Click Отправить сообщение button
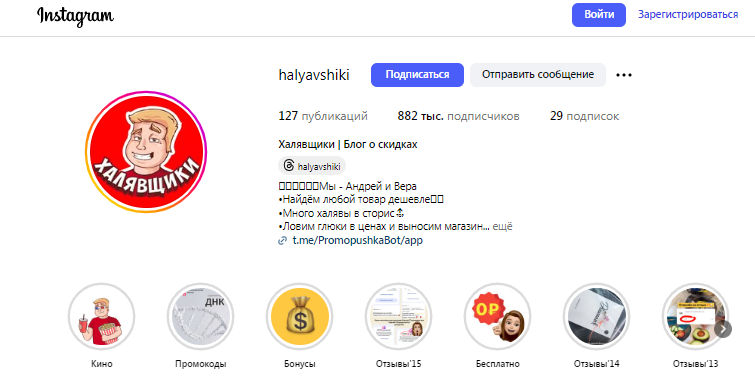 pyautogui.click(x=538, y=75)
